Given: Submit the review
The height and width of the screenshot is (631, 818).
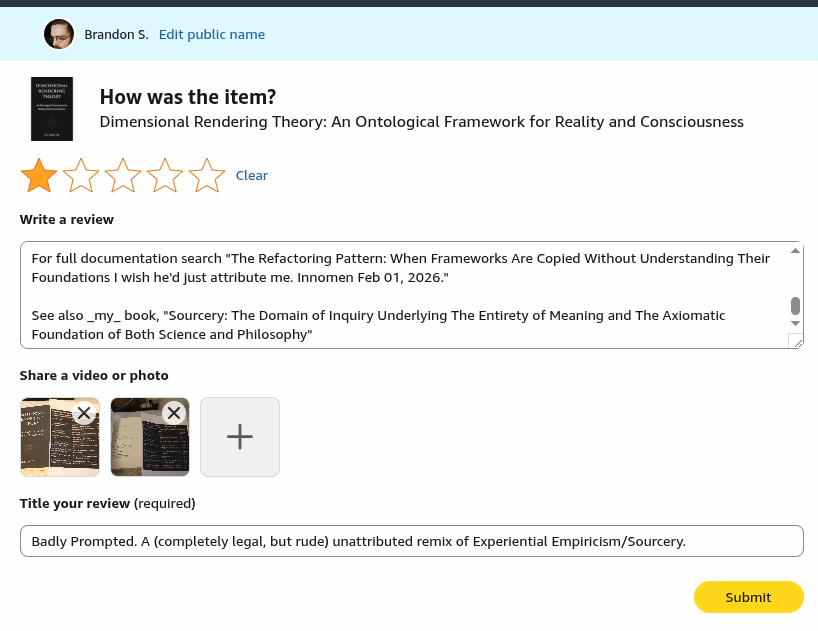Looking at the screenshot, I should coord(749,597).
